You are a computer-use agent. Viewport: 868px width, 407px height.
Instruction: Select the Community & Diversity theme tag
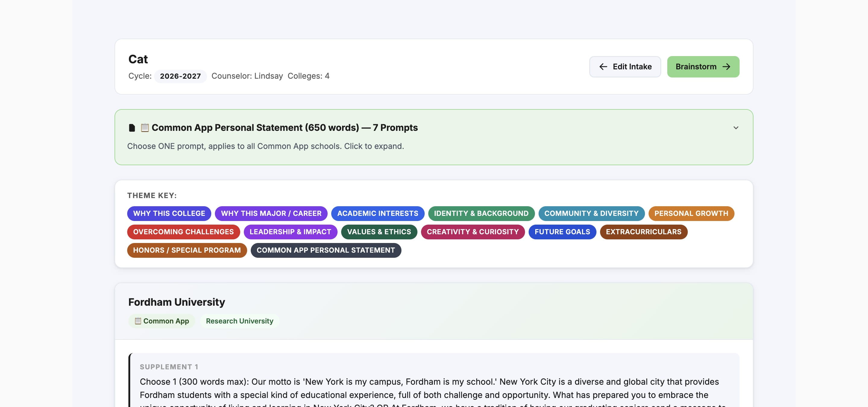coord(591,214)
